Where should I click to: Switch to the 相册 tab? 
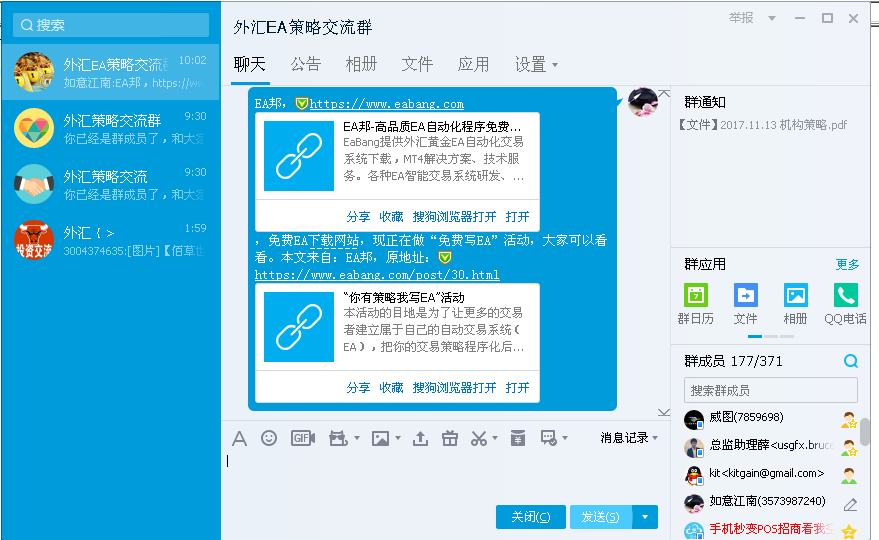click(x=362, y=64)
